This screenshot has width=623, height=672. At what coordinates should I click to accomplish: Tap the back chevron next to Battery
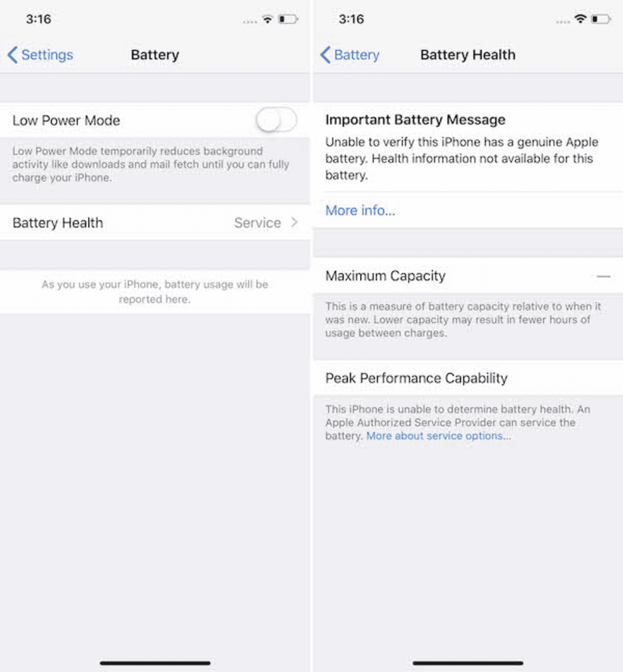tap(326, 55)
